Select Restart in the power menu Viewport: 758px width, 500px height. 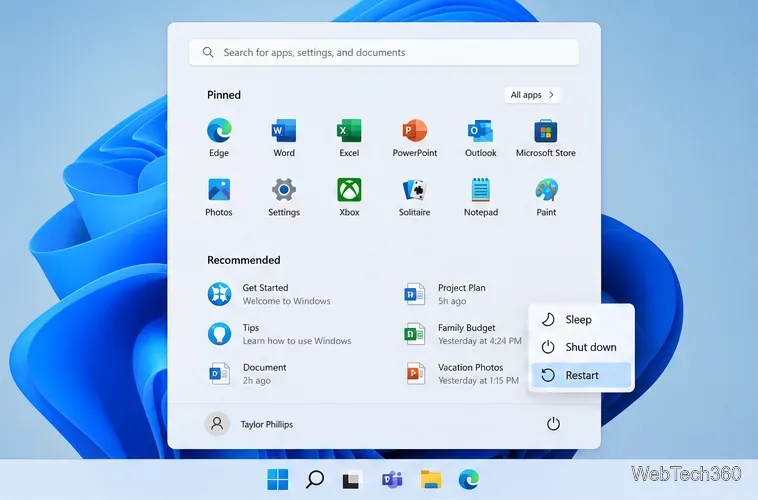(x=581, y=375)
